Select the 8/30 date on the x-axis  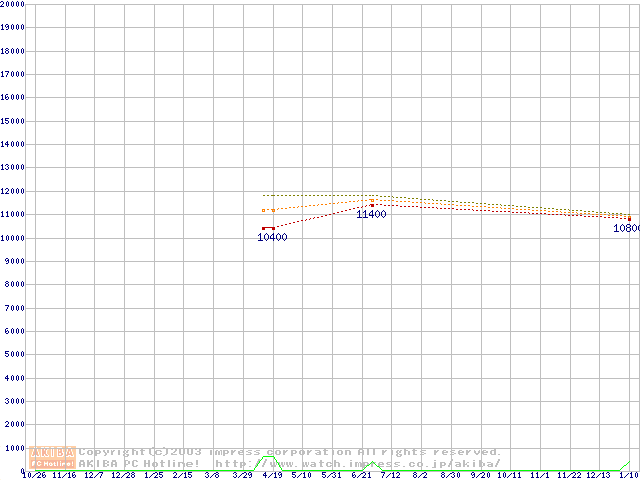click(450, 475)
